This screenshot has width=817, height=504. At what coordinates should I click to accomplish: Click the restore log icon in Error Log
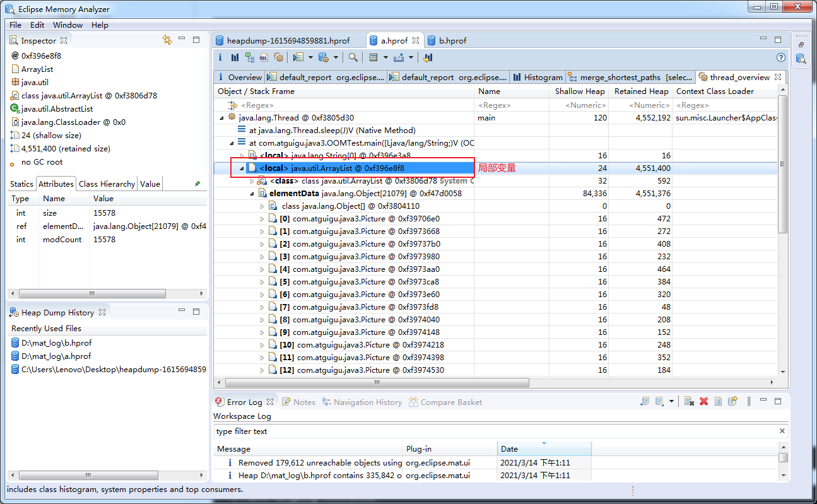[733, 401]
